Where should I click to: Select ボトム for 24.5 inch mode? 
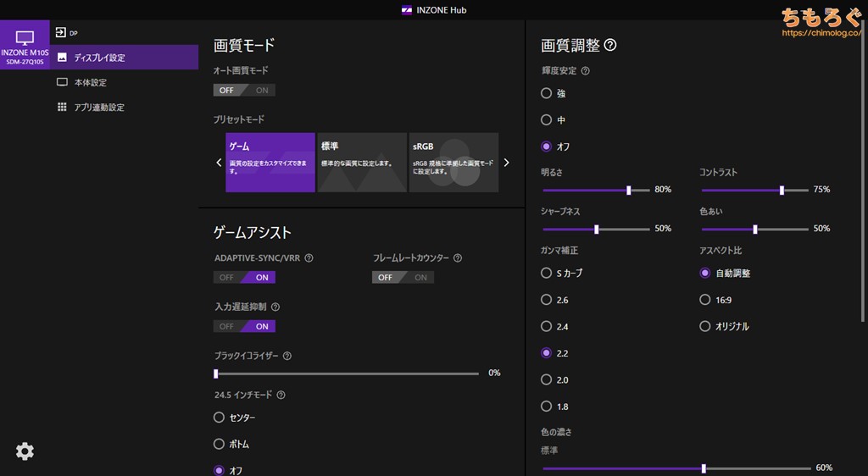[x=219, y=444]
